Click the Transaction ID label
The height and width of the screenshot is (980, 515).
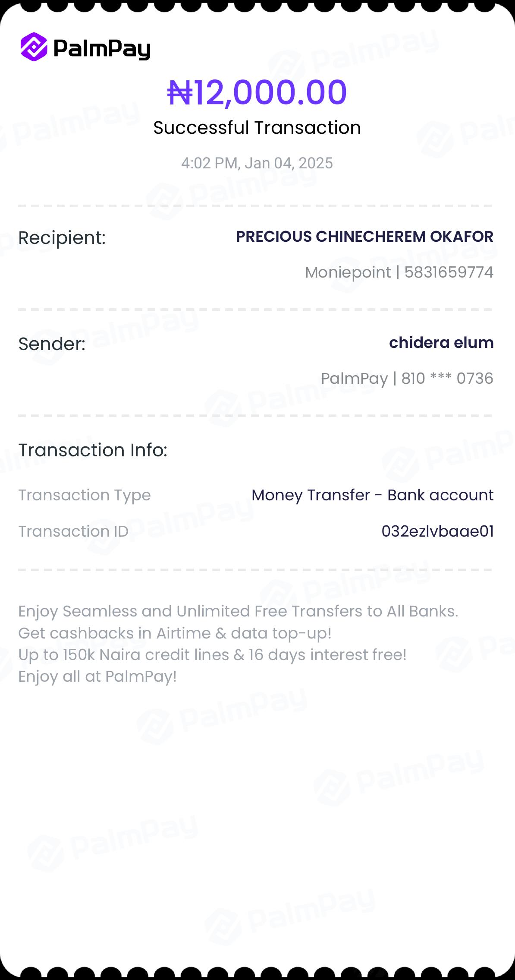73,531
